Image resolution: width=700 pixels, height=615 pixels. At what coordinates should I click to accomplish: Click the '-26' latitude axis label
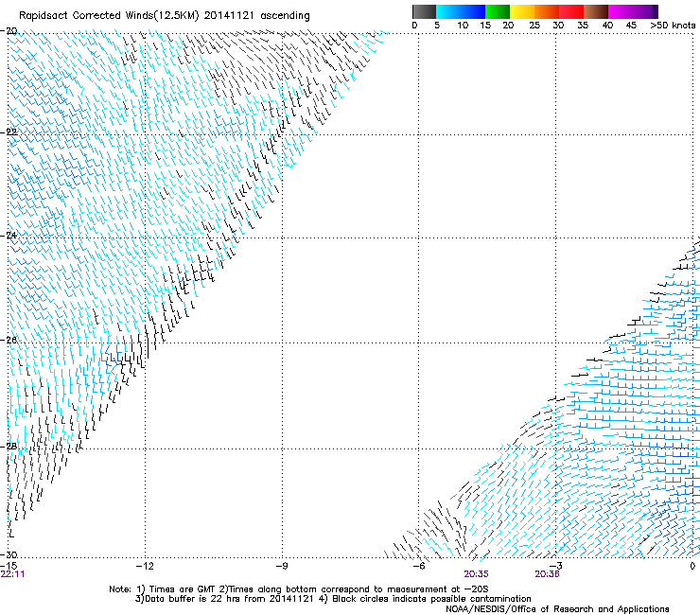[x=9, y=341]
